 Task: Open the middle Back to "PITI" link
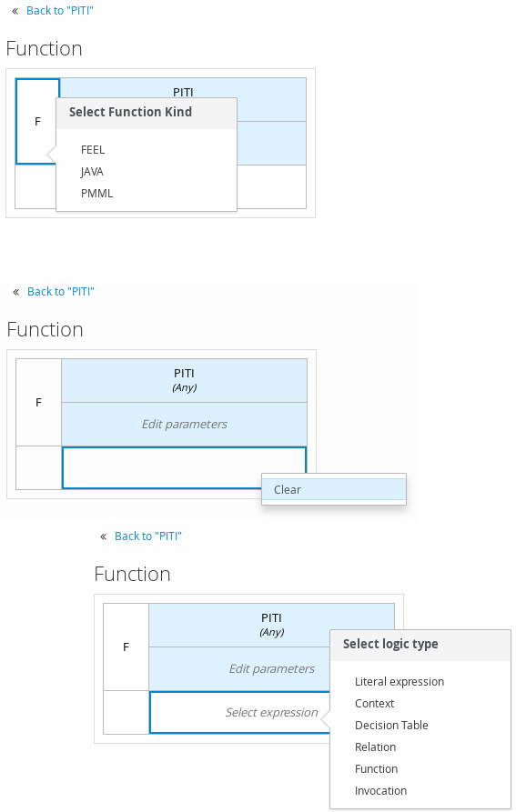[x=61, y=292]
